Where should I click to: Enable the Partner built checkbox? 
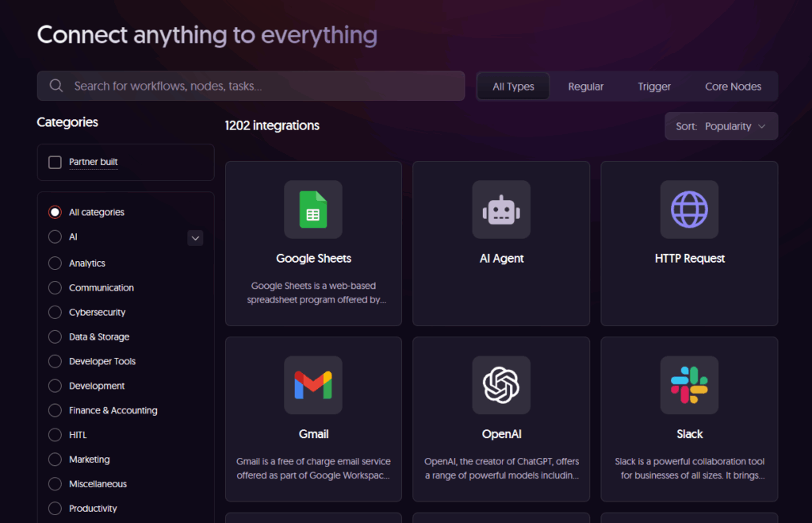point(55,162)
